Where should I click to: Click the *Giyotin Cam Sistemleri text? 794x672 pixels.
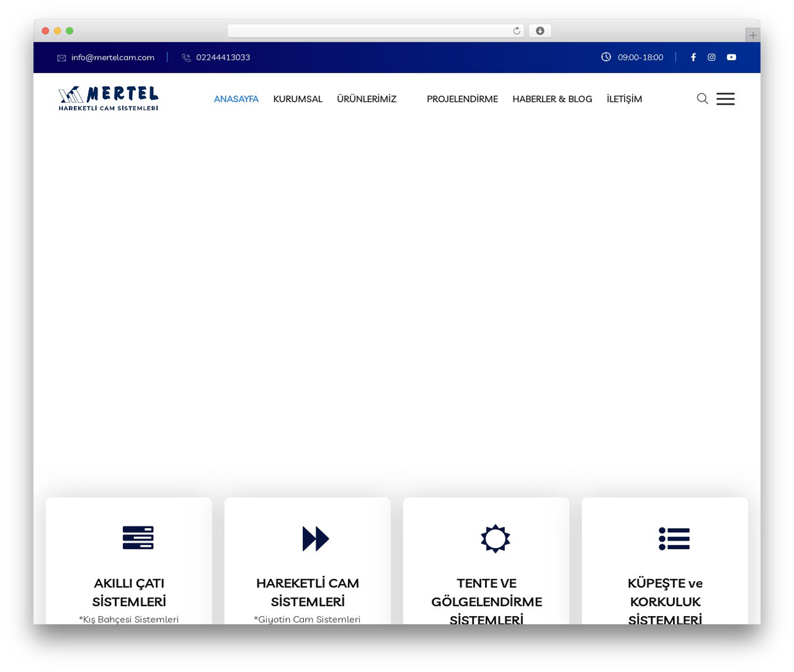(307, 619)
